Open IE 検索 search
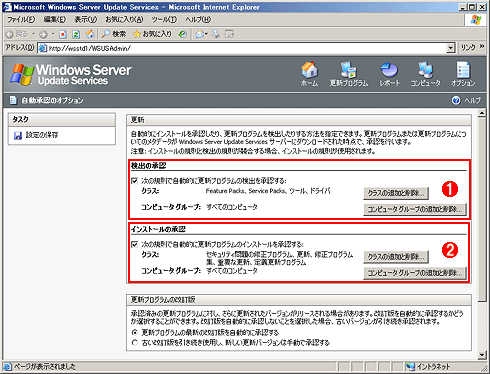 (114, 34)
